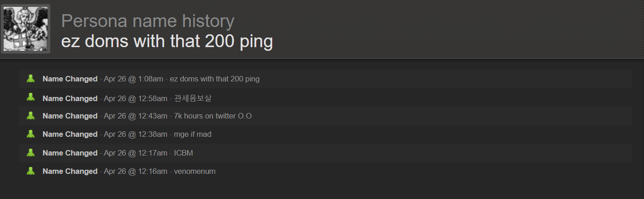The height and width of the screenshot is (199, 644).
Task: Click the 'Apr 26 @ 12:43am' timestamp
Action: click(x=135, y=116)
